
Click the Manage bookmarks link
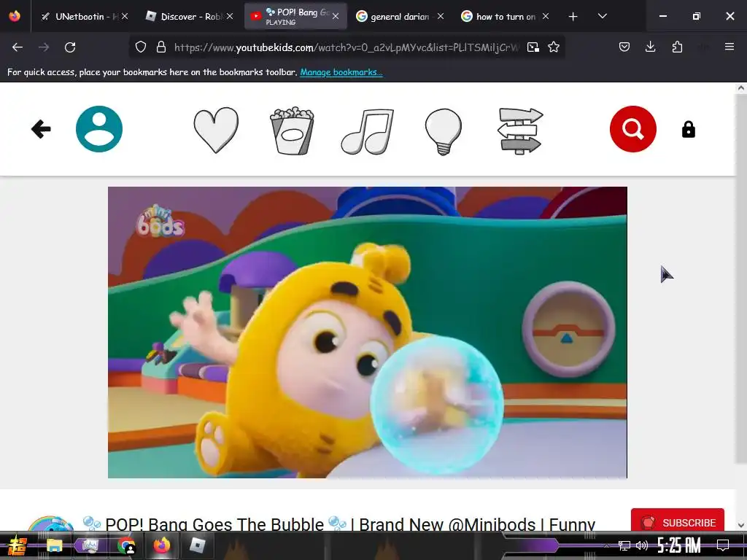pyautogui.click(x=341, y=72)
